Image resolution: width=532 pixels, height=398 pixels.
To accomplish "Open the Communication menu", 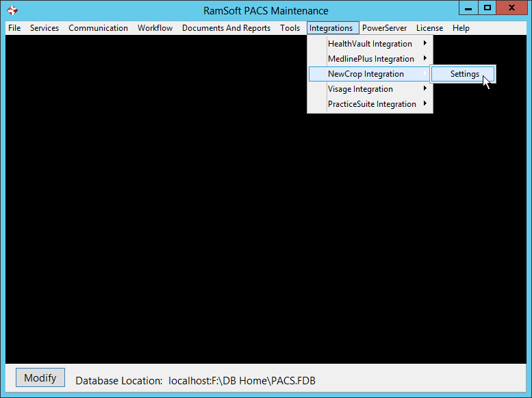I will click(98, 28).
